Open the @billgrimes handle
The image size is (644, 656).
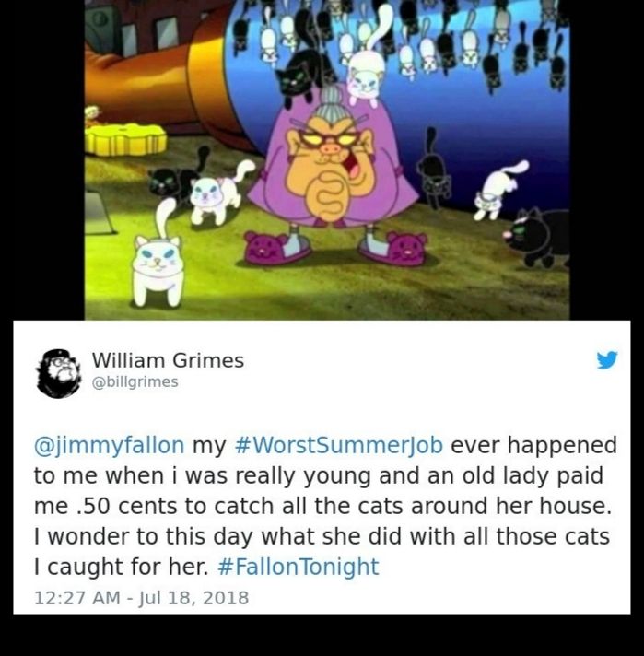click(135, 382)
